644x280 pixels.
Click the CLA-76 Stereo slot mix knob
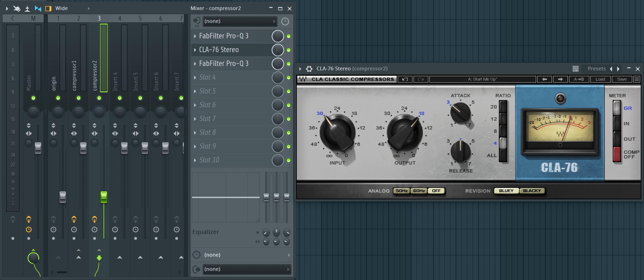(x=277, y=50)
